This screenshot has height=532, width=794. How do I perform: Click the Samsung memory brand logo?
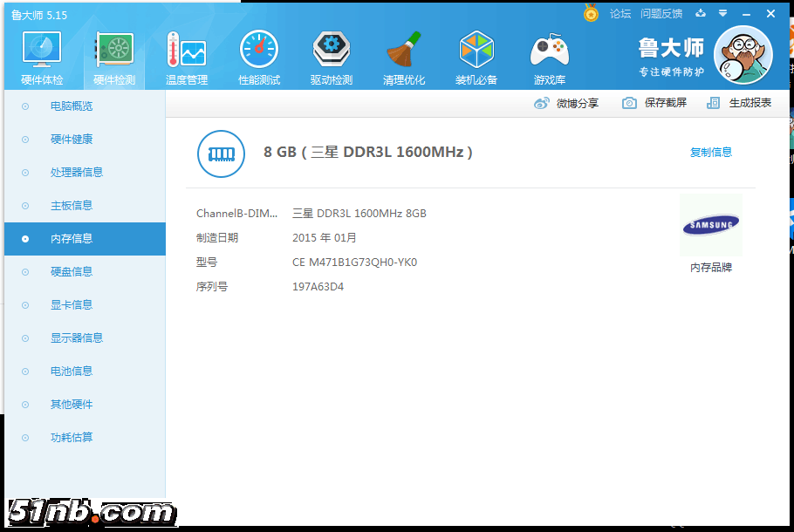pos(710,226)
